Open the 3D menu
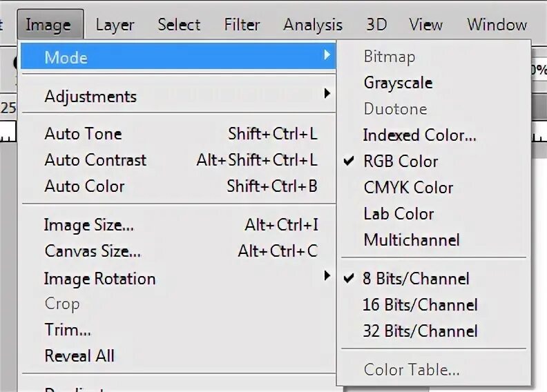The width and height of the screenshot is (547, 392). pyautogui.click(x=376, y=26)
